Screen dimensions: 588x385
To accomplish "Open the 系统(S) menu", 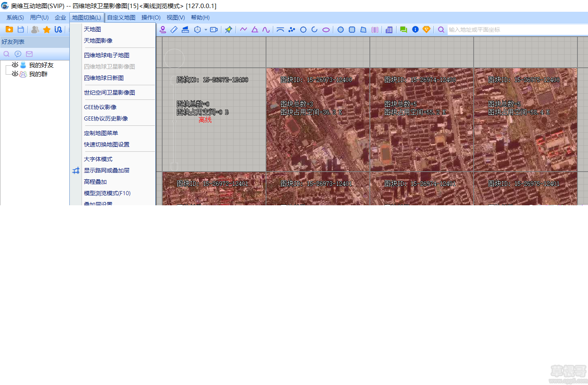I will (x=15, y=17).
